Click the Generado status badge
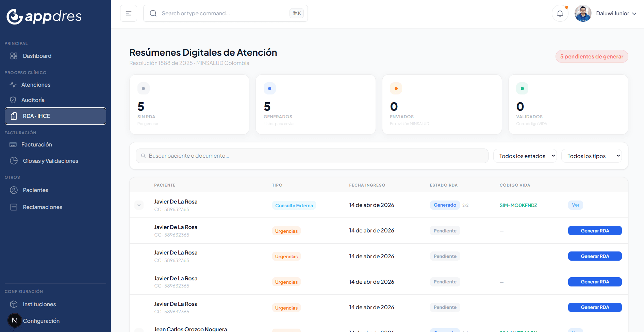This screenshot has width=644, height=332. [445, 205]
